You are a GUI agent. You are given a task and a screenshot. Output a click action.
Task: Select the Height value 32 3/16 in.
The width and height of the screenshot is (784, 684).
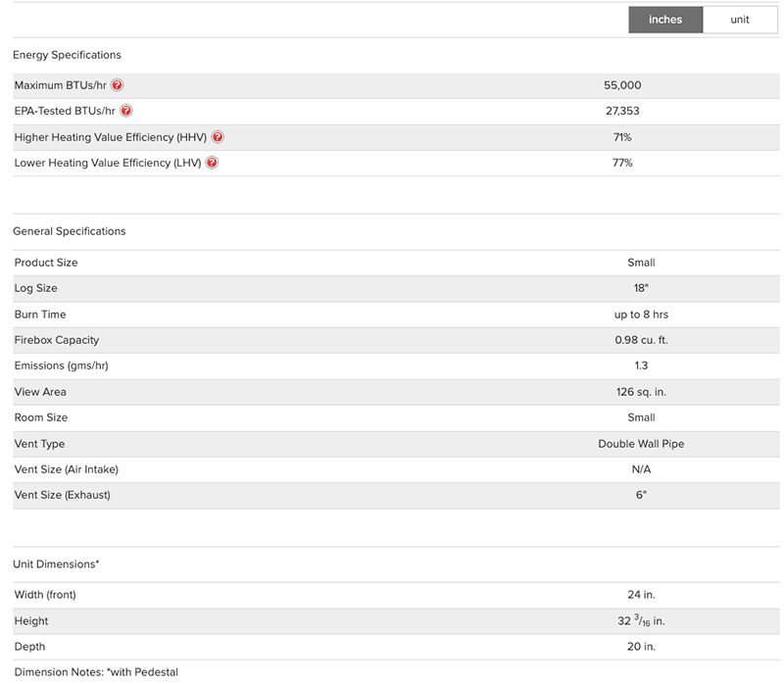[x=641, y=621]
